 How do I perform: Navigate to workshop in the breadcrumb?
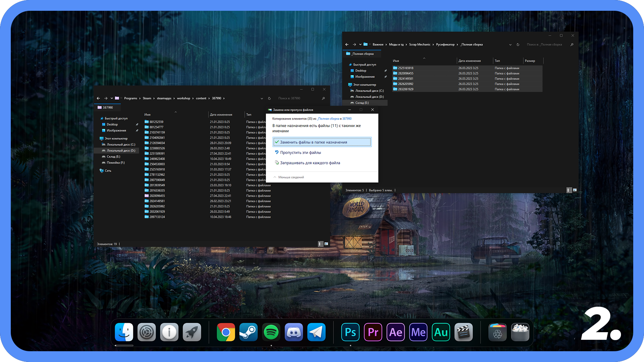click(184, 98)
